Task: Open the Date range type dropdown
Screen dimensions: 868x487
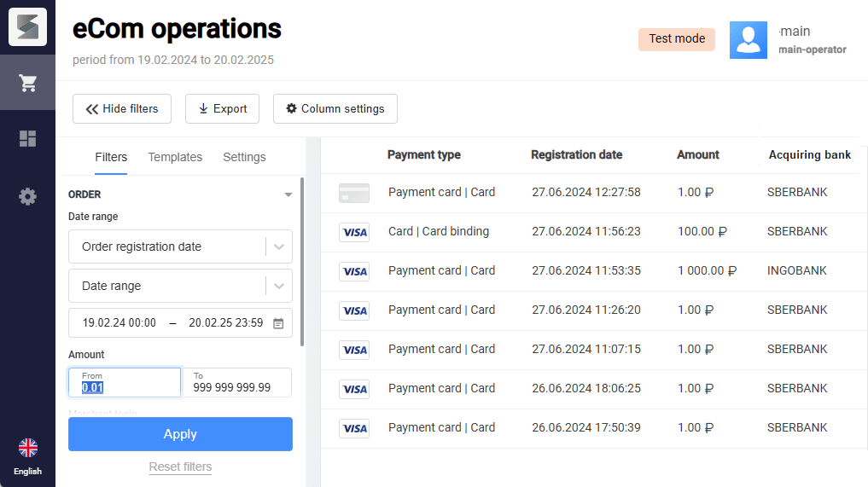Action: click(279, 287)
